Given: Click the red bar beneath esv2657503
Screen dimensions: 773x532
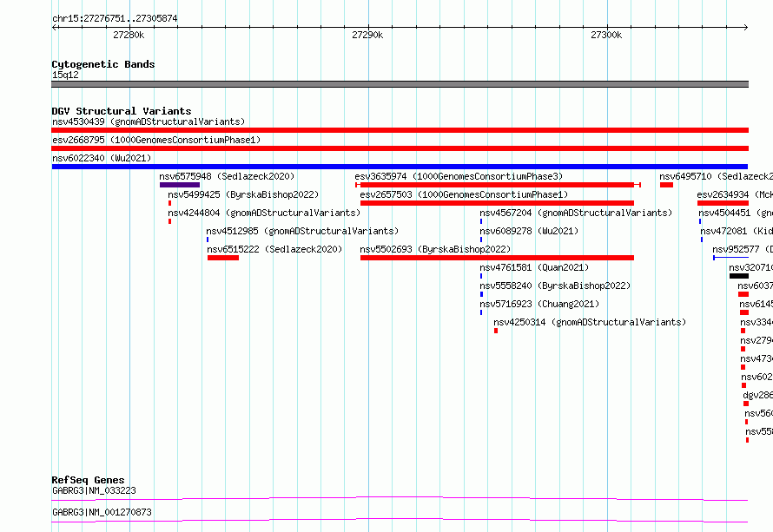Looking at the screenshot, I should pos(497,203).
